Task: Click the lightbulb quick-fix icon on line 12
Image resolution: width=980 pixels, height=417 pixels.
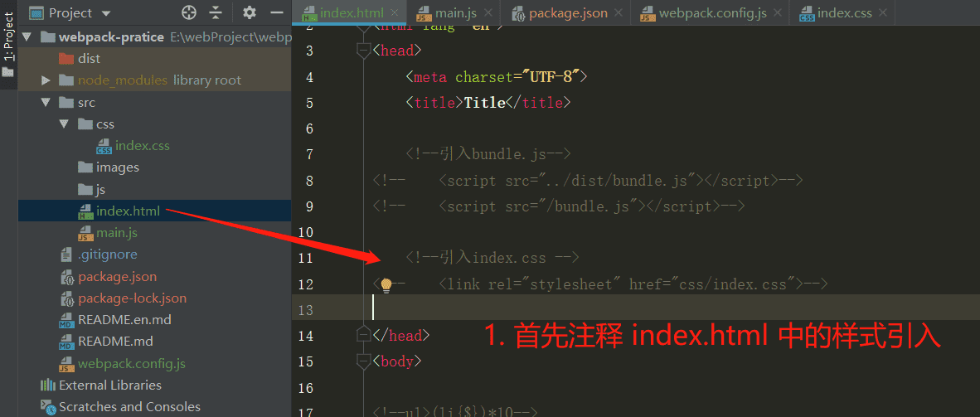Action: coord(386,285)
